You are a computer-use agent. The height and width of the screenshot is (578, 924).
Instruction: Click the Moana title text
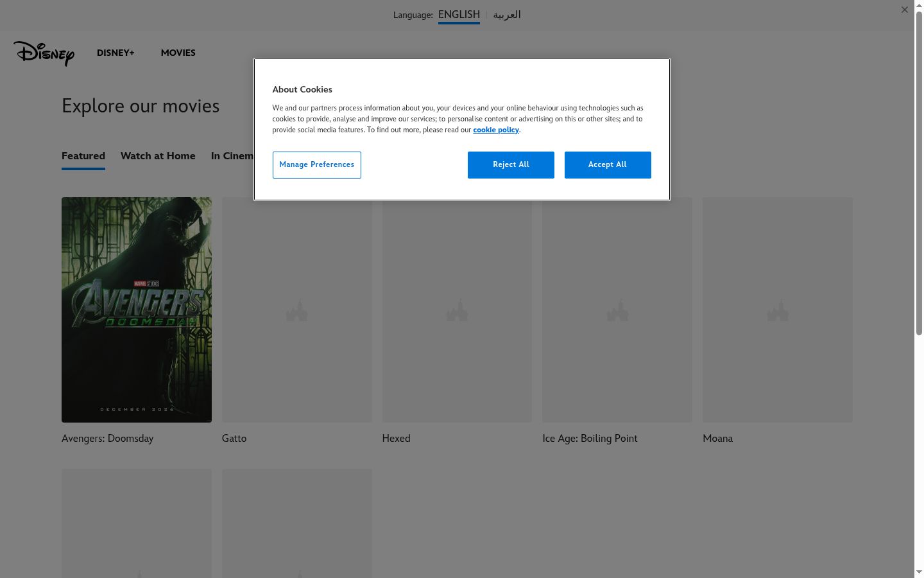coord(718,439)
